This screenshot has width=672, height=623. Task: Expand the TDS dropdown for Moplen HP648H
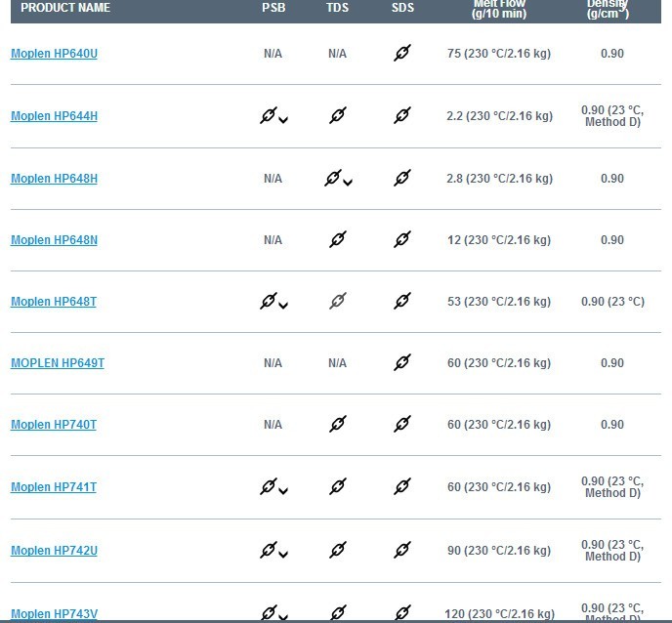coord(348,183)
